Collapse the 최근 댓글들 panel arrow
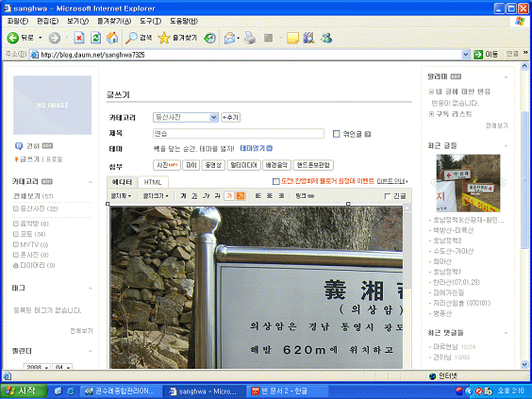The height and width of the screenshot is (399, 532). 506,333
